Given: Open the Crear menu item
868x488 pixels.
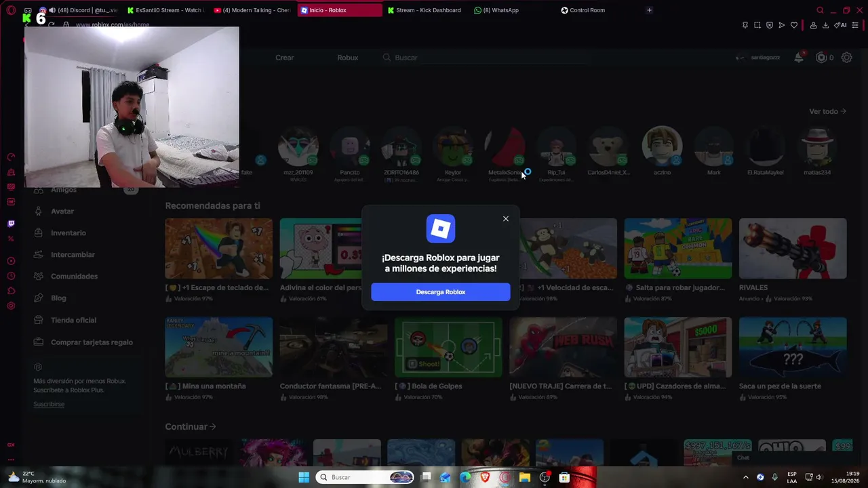Looking at the screenshot, I should (x=285, y=58).
